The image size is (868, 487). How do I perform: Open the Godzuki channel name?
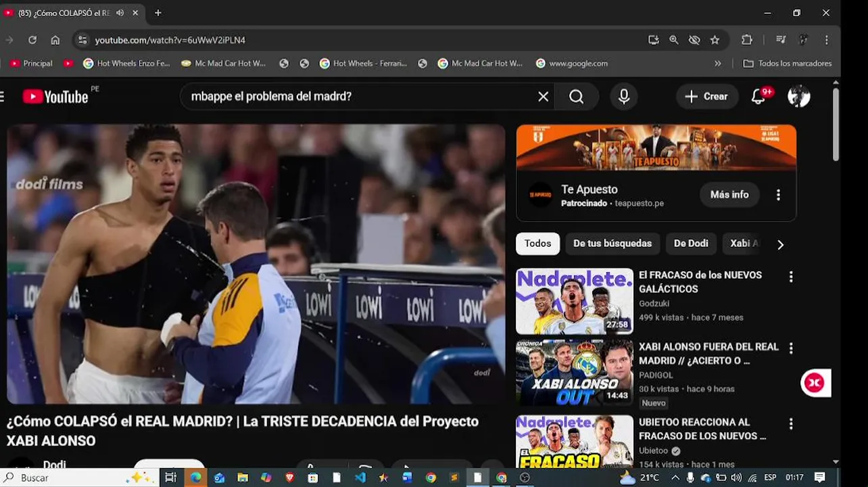pyautogui.click(x=654, y=304)
